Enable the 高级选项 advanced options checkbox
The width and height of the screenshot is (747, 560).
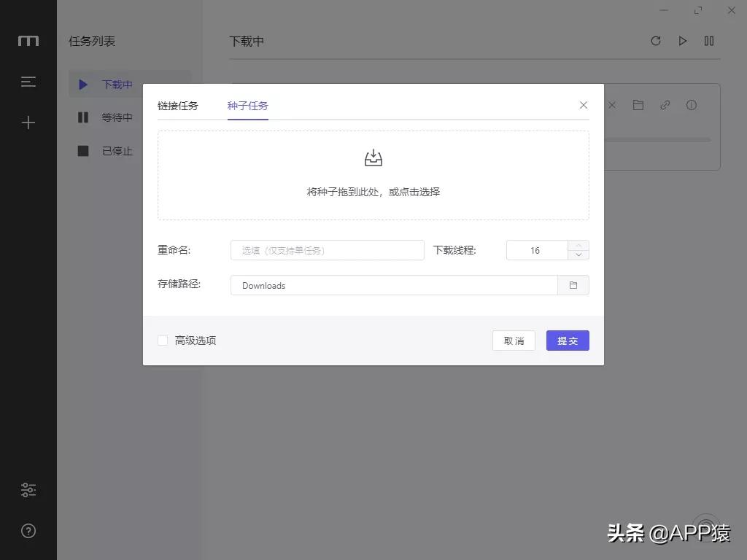click(x=163, y=340)
